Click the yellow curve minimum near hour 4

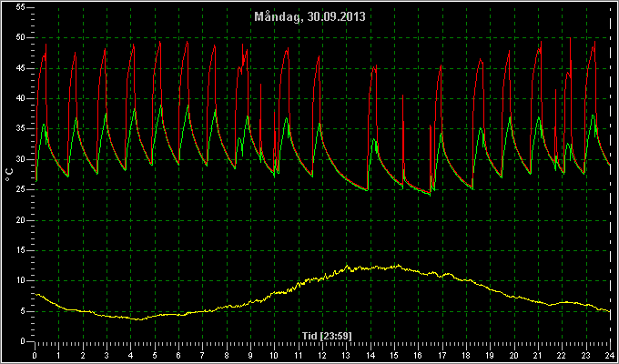(x=138, y=319)
